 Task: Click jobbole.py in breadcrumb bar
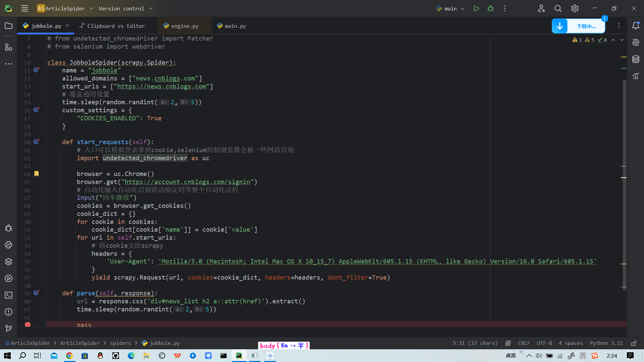[x=161, y=343]
